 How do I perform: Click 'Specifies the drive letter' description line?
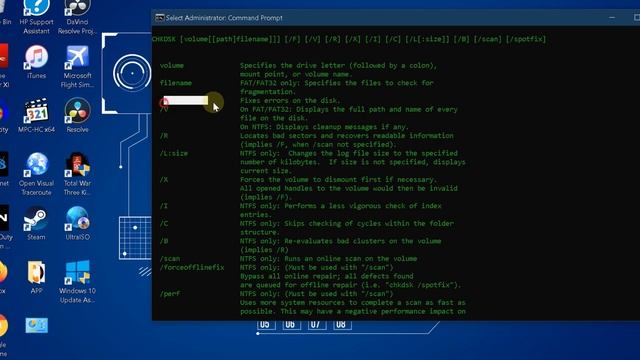338,65
